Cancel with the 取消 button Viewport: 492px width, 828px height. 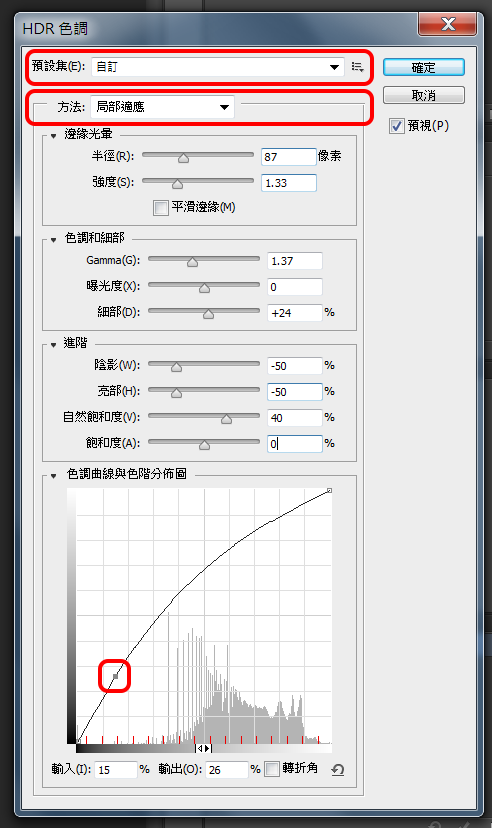tap(424, 95)
